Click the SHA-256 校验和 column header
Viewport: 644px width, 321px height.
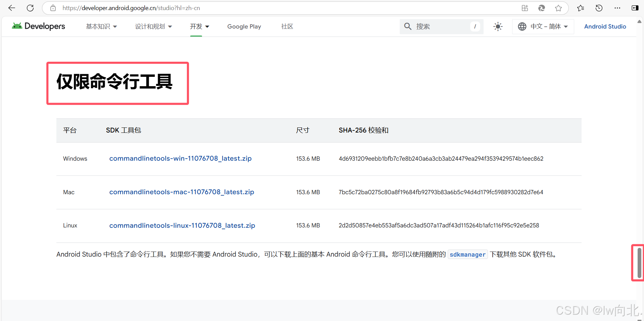[363, 130]
